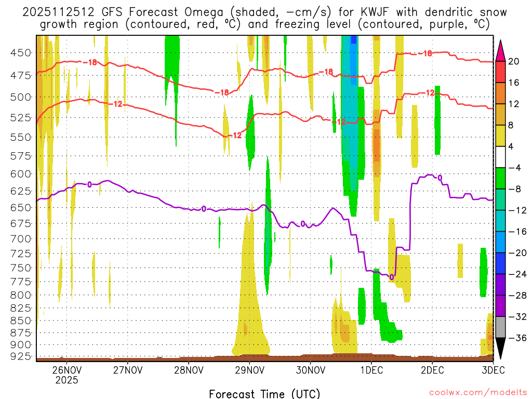532x399 pixels.
Task: Select the 2DEC date label
Action: (432, 370)
